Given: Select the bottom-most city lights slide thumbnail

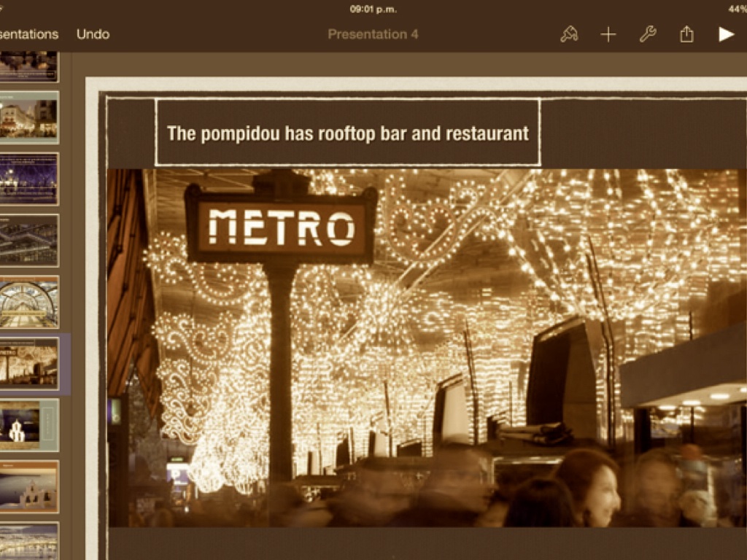Looking at the screenshot, I should [x=28, y=541].
